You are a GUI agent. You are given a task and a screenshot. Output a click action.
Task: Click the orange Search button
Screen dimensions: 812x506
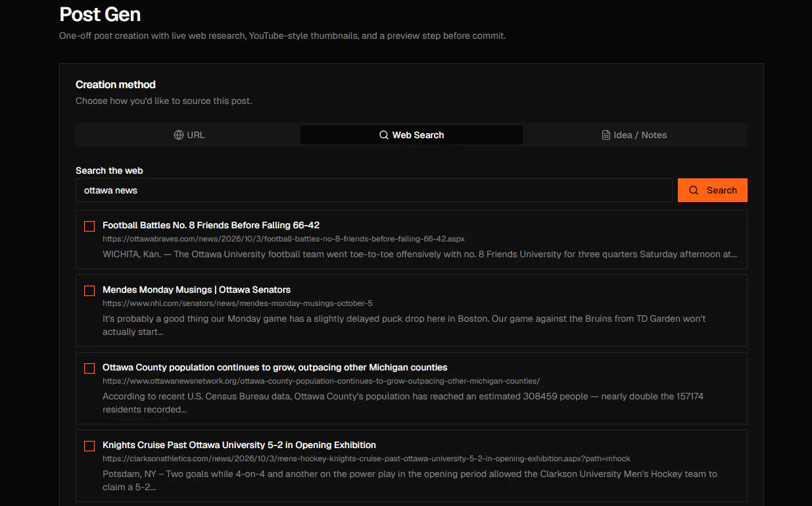(713, 190)
